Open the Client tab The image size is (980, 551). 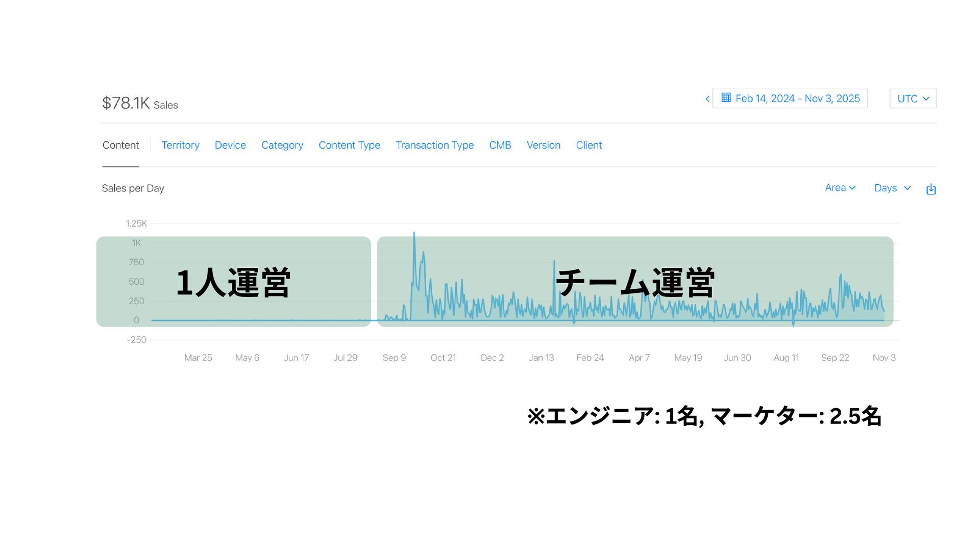(x=589, y=145)
